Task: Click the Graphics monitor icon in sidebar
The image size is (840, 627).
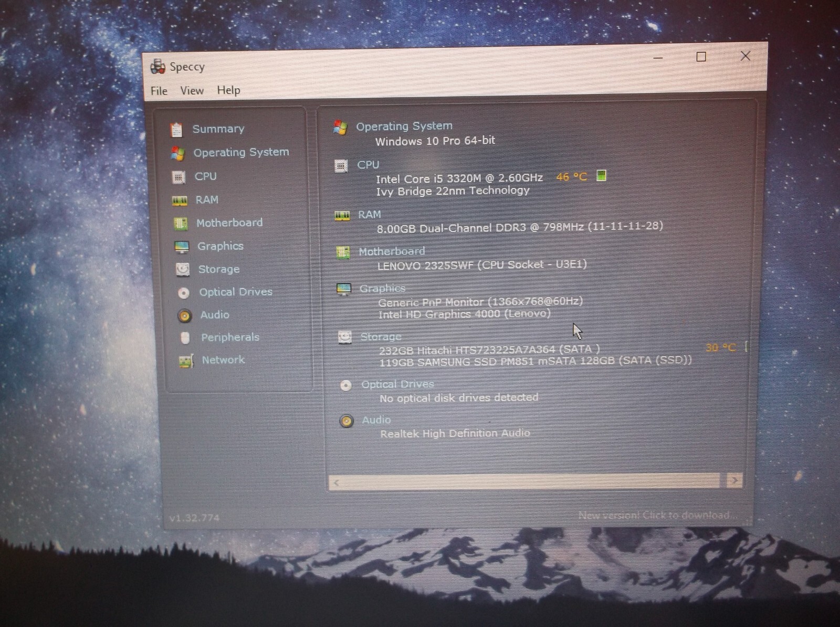Action: [182, 247]
